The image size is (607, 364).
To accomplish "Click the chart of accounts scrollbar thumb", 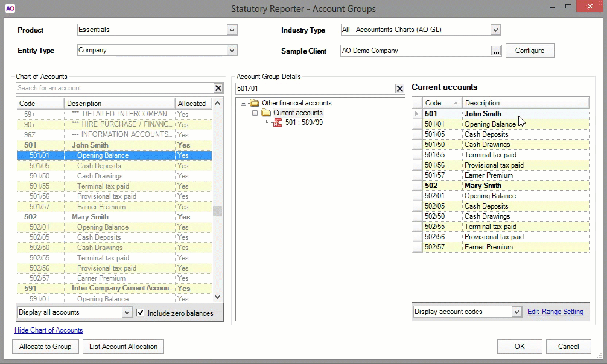I will click(218, 211).
